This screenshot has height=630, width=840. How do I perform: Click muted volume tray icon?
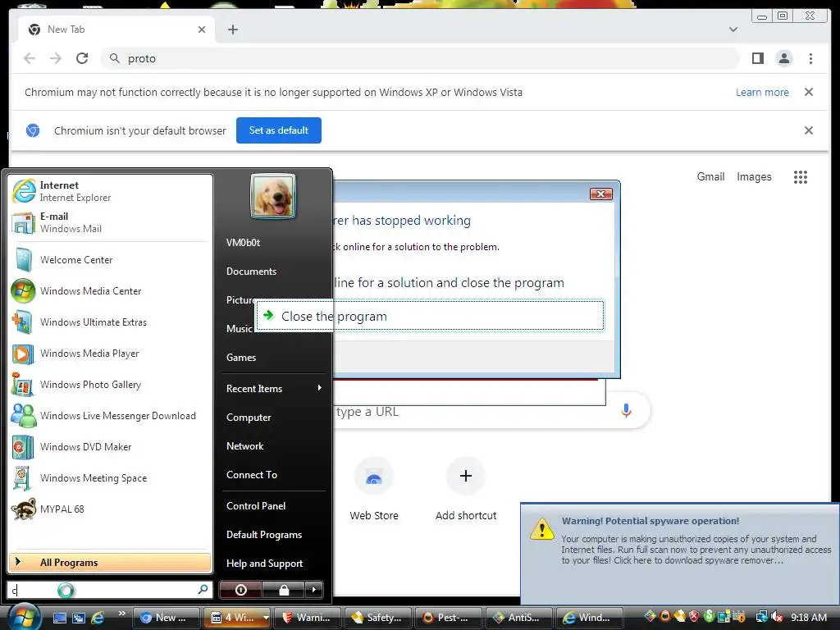(777, 617)
